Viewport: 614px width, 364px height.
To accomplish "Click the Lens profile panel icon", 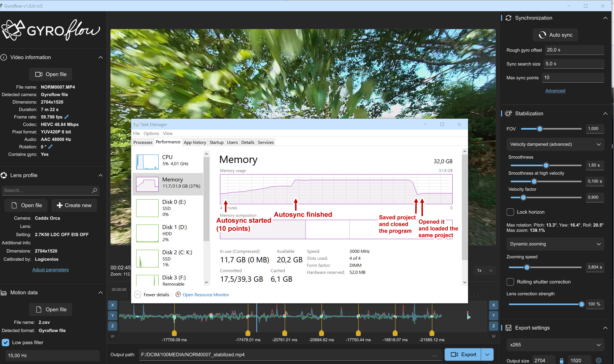I will click(4, 175).
